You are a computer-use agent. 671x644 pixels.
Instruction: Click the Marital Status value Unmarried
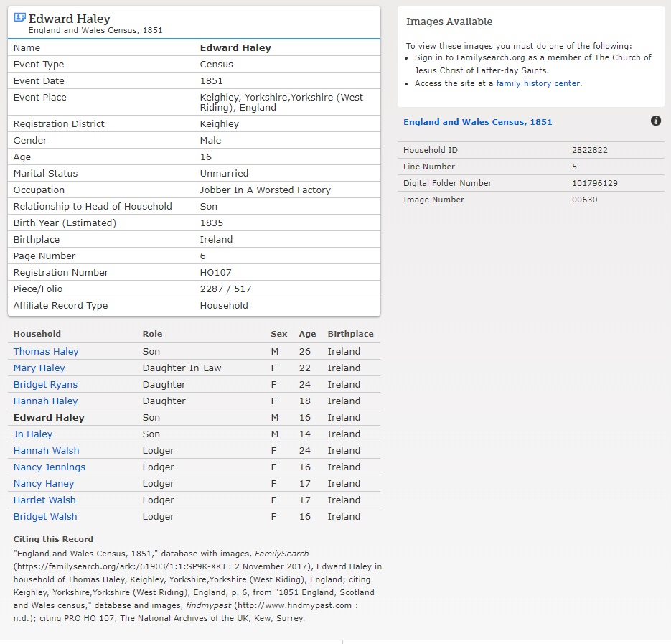pyautogui.click(x=224, y=174)
